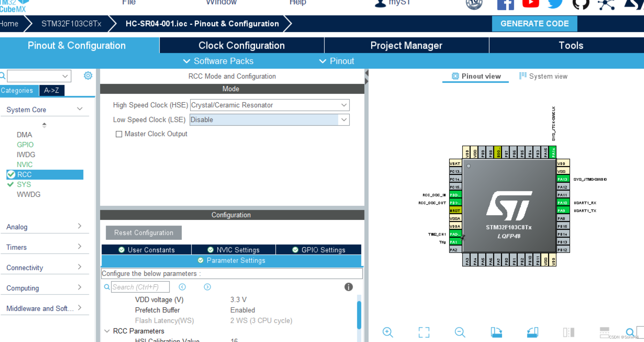Select pin PA1 labeled Trig
This screenshot has width=644, height=342.
coord(455,242)
